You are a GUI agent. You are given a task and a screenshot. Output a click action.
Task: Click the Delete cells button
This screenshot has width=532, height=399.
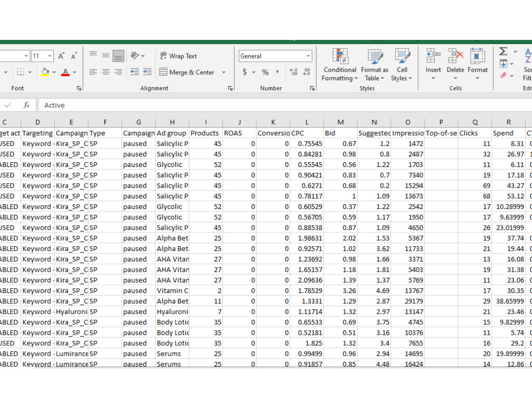coord(455,64)
